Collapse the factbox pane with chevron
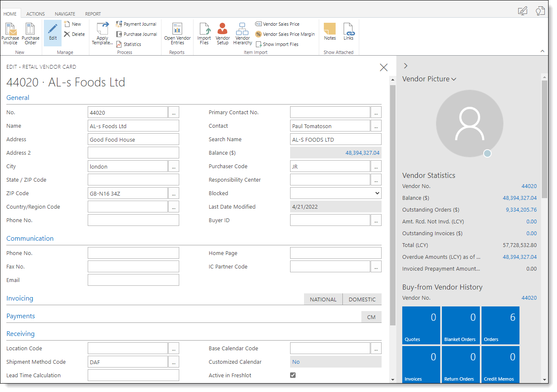557x392 pixels. click(405, 66)
